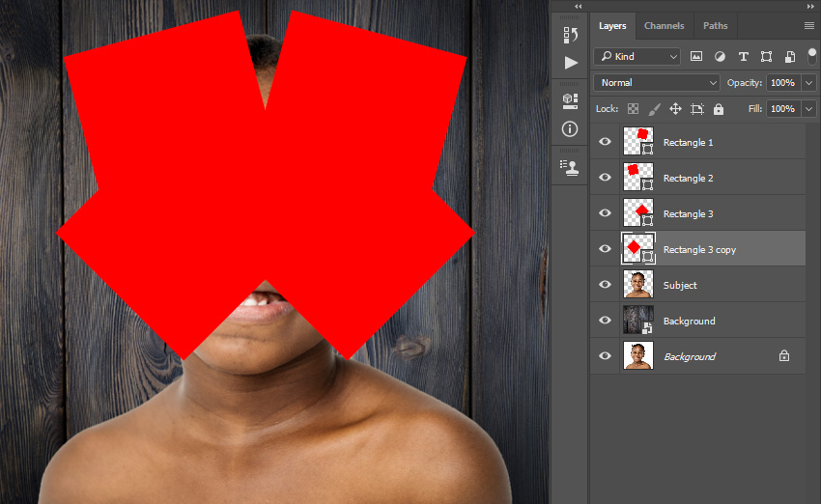Select locked Background layer thumbnail
This screenshot has width=821, height=504.
(x=638, y=355)
